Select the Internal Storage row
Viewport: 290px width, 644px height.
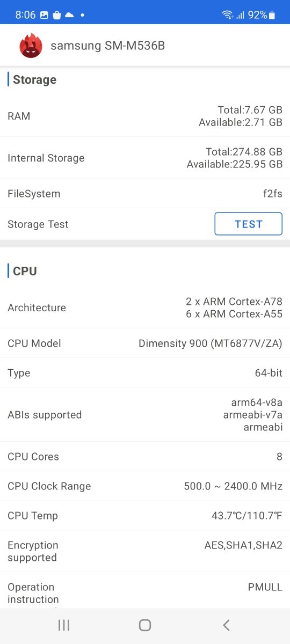click(x=145, y=158)
